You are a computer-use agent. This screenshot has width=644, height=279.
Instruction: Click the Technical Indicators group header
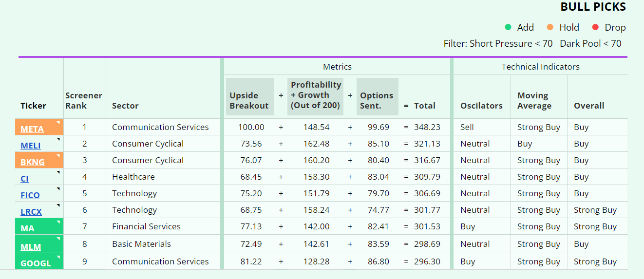coord(541,67)
